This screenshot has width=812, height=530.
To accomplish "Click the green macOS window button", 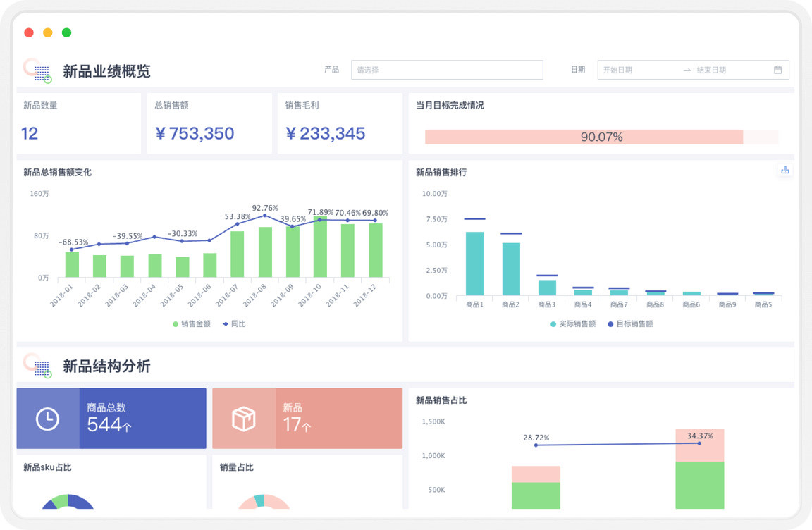I will coord(67,32).
